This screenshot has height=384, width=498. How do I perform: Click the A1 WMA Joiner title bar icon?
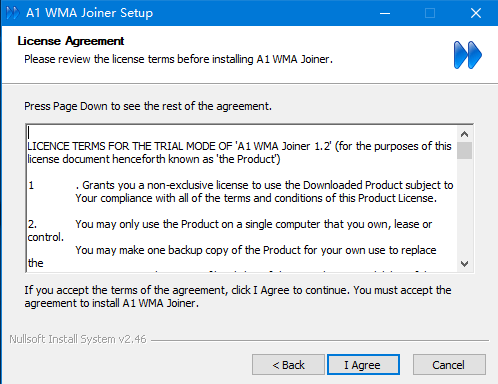point(13,13)
